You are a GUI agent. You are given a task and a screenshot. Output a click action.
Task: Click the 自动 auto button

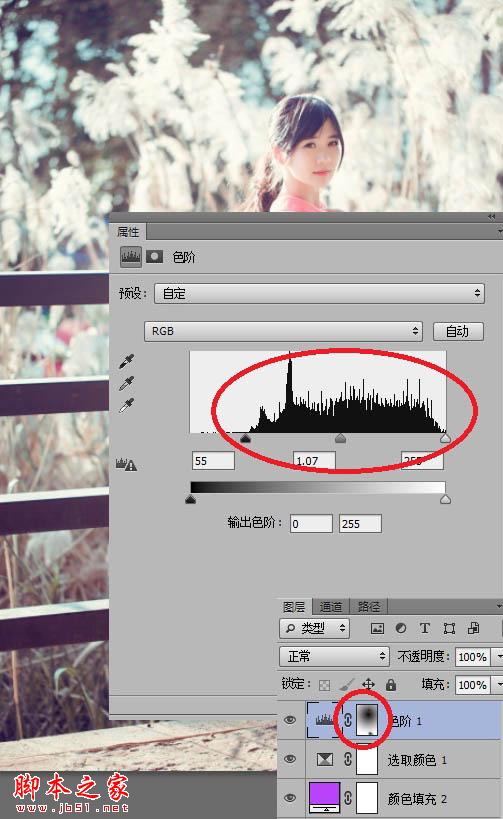pyautogui.click(x=458, y=331)
